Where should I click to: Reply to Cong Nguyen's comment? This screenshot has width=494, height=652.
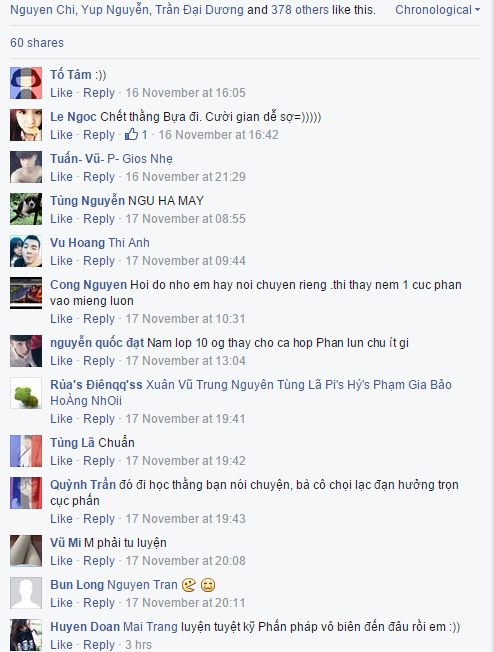pos(99,319)
